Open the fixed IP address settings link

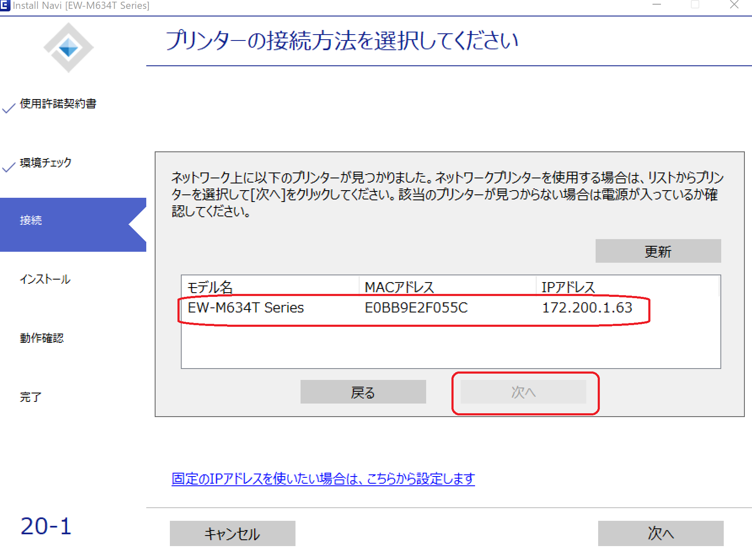(x=323, y=479)
